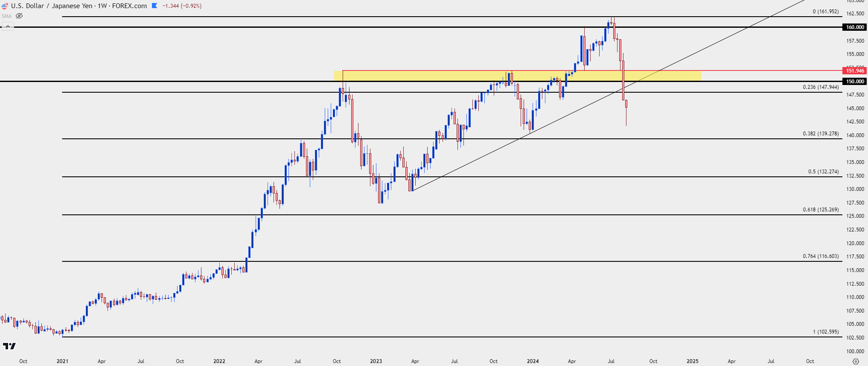The height and width of the screenshot is (366, 868).
Task: Click the USD/JPY currency flag icon
Action: click(x=5, y=6)
